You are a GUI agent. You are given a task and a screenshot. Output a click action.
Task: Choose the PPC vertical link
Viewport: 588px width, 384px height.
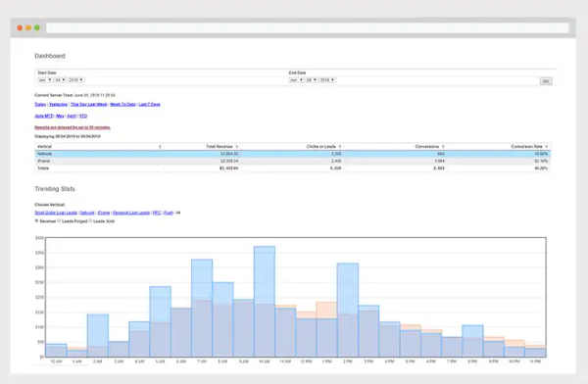(157, 213)
